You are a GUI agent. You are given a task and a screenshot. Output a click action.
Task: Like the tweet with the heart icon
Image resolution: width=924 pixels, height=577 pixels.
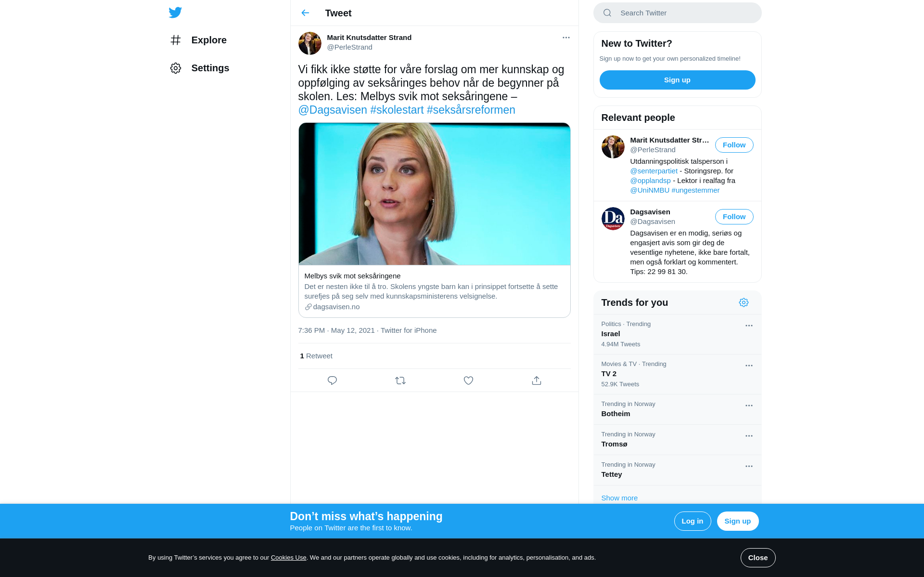(x=468, y=380)
